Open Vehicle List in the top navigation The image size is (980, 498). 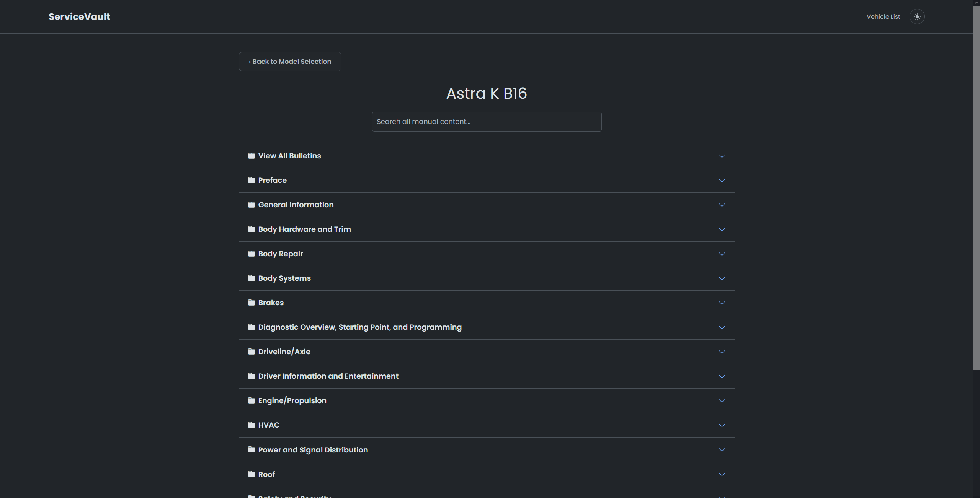(883, 17)
